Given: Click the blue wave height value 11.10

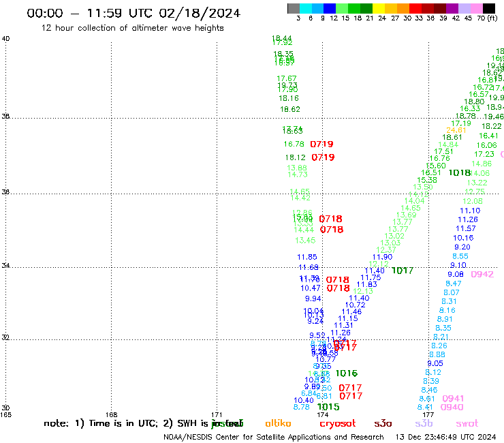Looking at the screenshot, I should coord(470,211).
